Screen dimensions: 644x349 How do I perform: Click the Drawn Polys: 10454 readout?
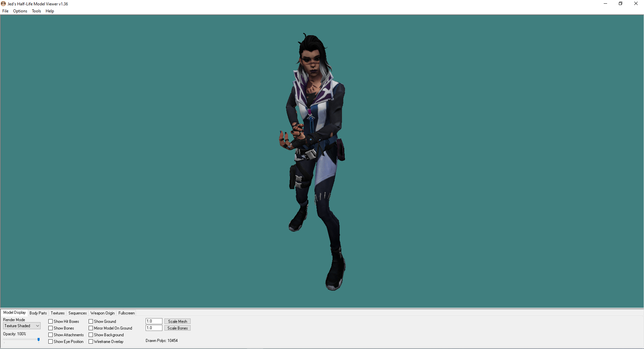[162, 341]
